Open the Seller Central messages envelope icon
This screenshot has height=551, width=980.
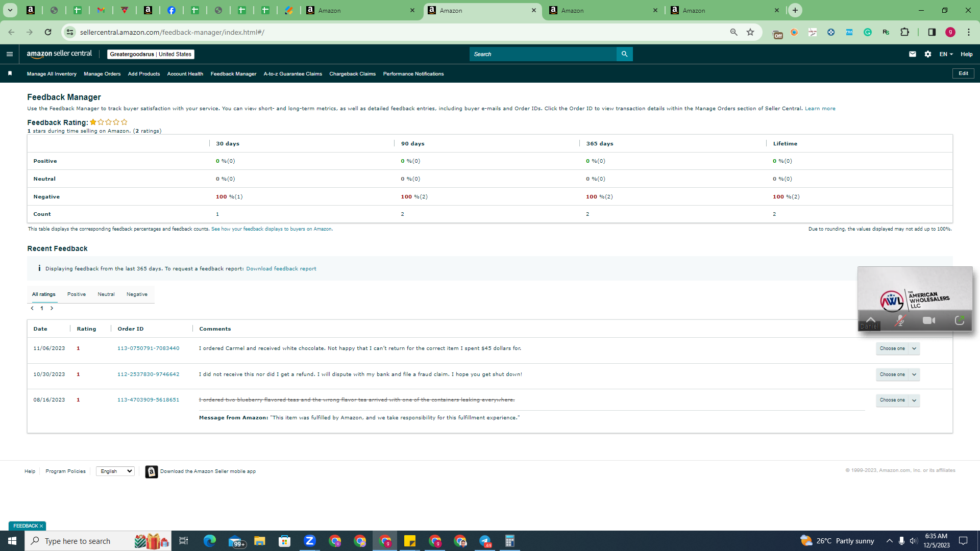coord(913,54)
